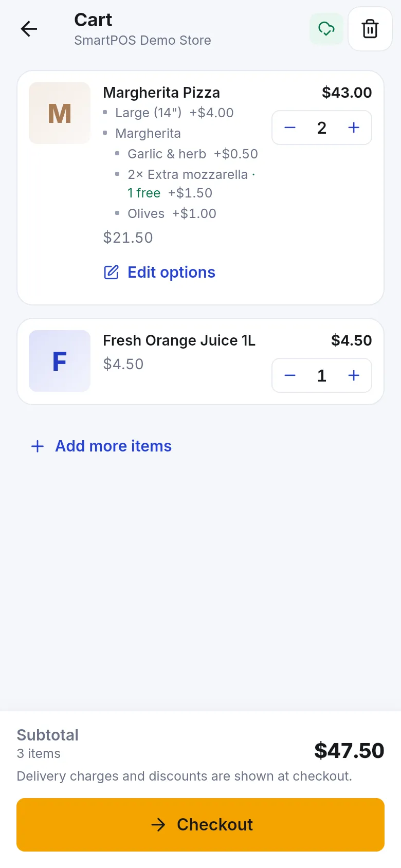The image size is (401, 868).
Task: Increase Fresh Orange Juice quantity with plus
Action: (x=354, y=375)
